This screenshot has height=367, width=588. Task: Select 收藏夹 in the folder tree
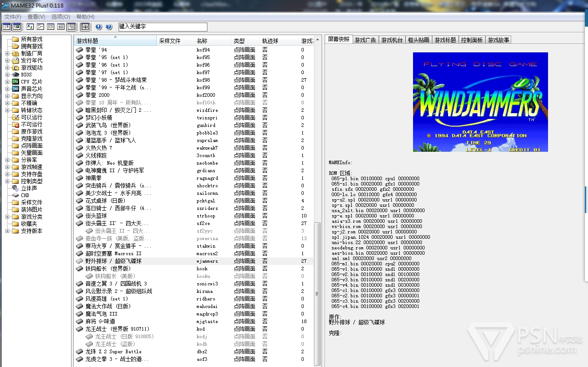click(x=29, y=224)
